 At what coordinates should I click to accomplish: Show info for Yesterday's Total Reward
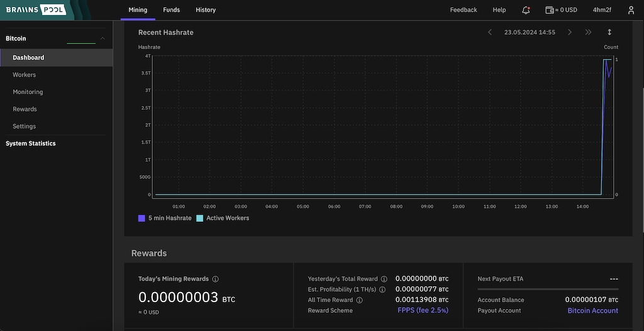[x=384, y=279]
